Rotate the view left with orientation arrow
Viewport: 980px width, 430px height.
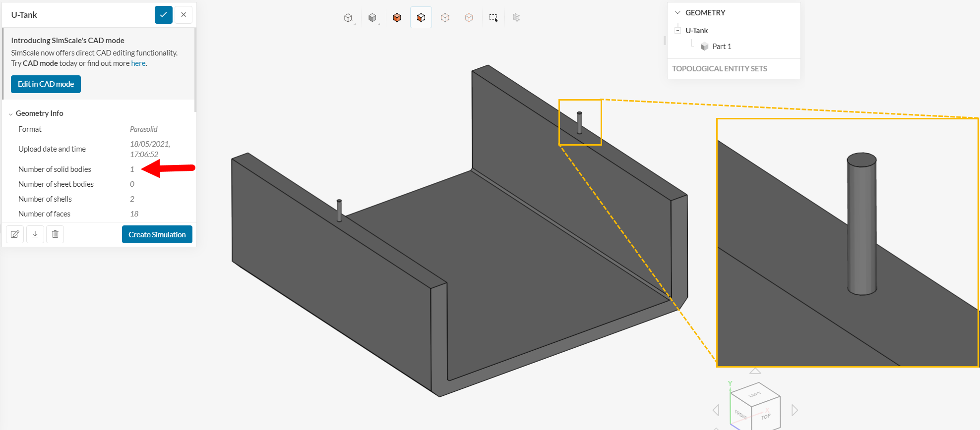tap(716, 410)
